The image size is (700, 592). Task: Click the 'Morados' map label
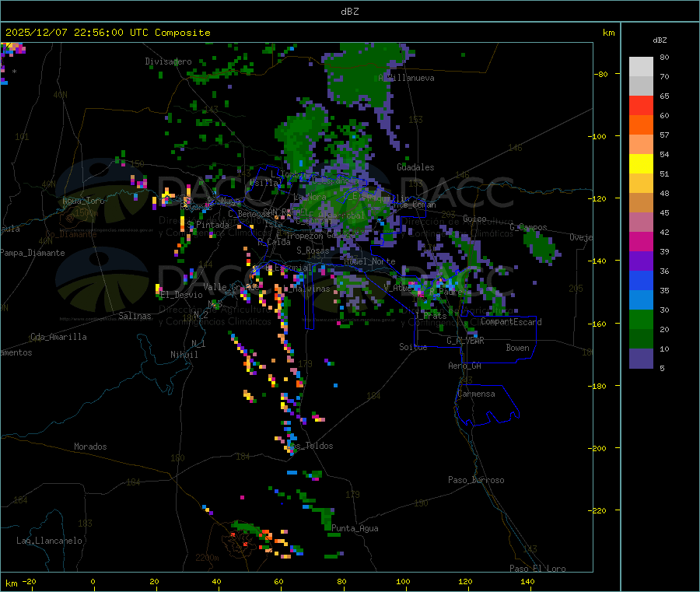click(x=90, y=447)
